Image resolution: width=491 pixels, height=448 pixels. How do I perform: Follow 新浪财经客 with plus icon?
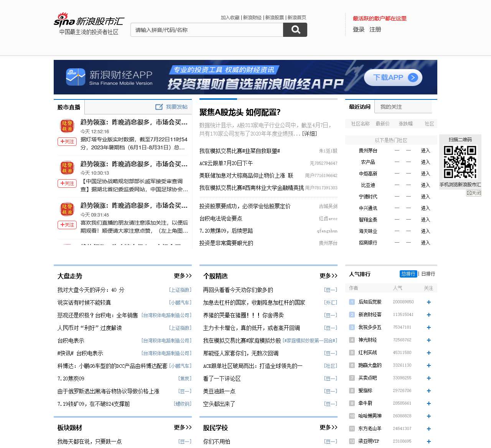[x=429, y=315]
